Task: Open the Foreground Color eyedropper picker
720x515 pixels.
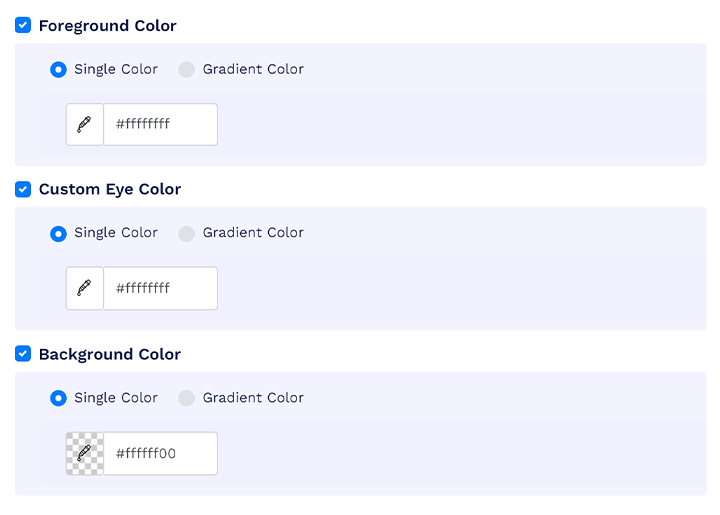Action: [x=85, y=124]
